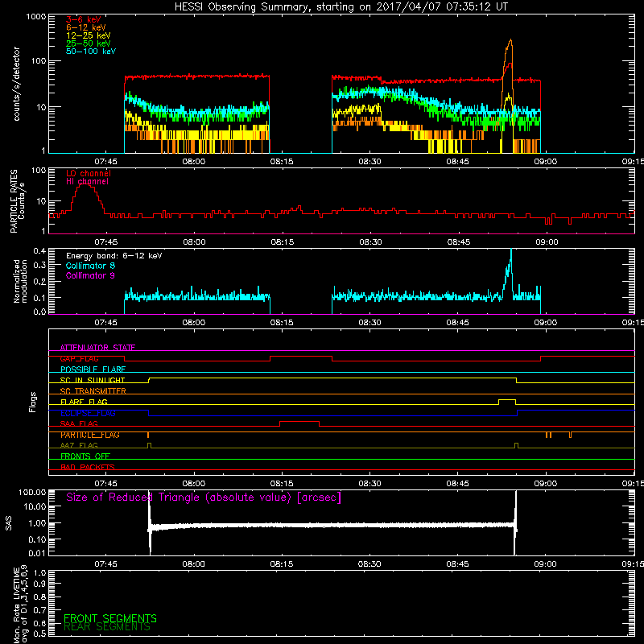Click the raised SAA_FLAG segment near 08:15

pyautogui.click(x=299, y=421)
